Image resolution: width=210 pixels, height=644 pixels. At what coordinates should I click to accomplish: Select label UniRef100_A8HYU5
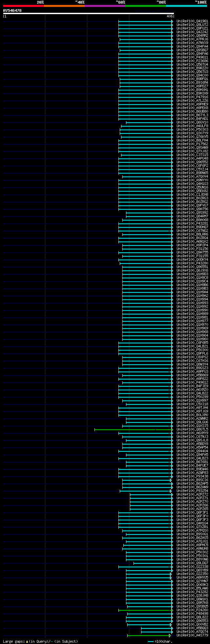tap(192, 577)
